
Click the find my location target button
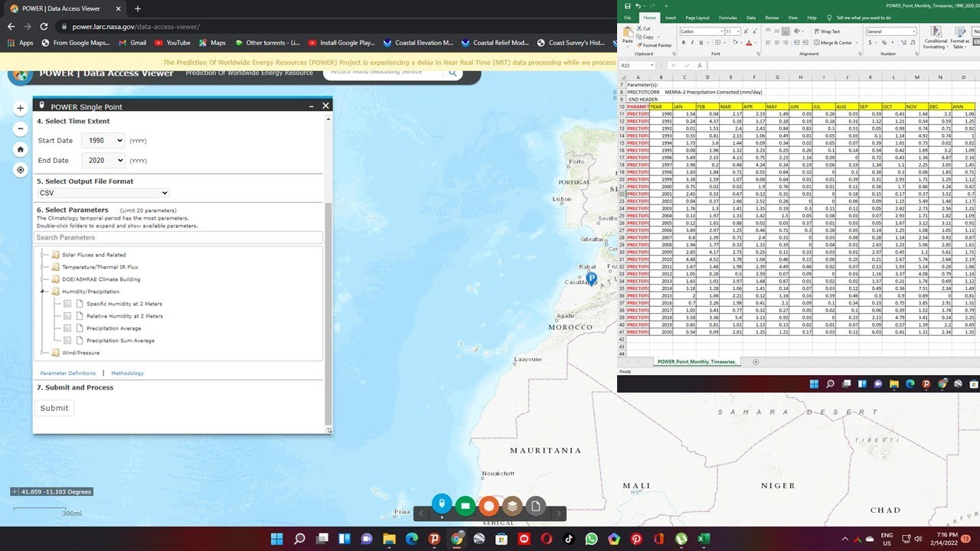tap(21, 170)
